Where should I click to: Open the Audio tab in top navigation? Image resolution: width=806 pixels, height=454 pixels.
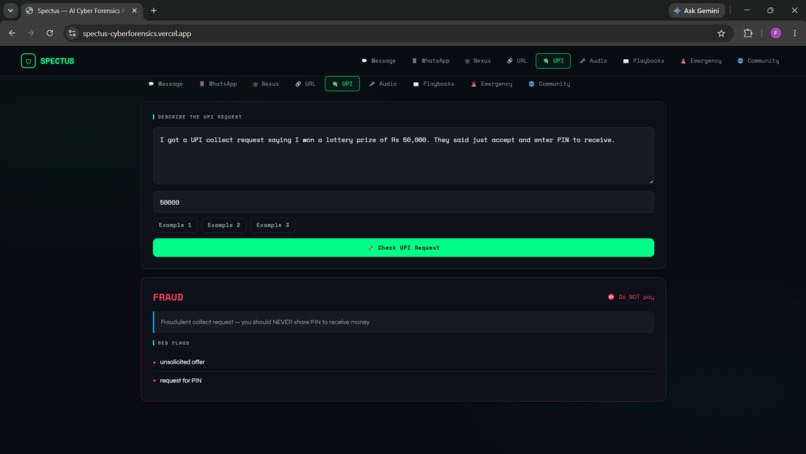[x=593, y=61]
